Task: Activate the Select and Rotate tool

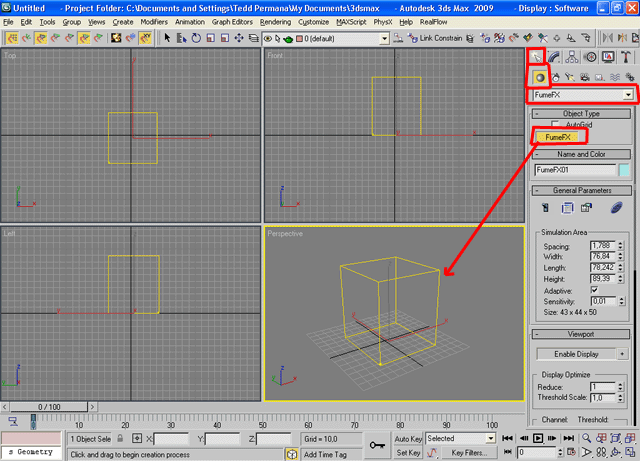Action: pos(196,38)
